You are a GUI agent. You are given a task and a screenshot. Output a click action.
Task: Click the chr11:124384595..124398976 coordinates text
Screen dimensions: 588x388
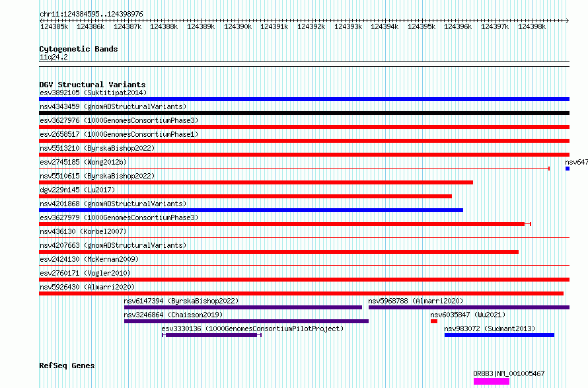pyautogui.click(x=91, y=14)
